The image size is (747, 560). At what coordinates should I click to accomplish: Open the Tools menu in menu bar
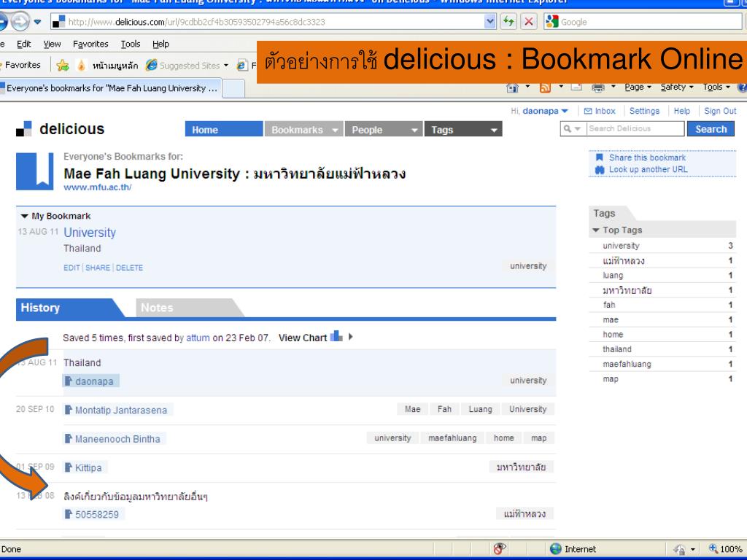(131, 44)
